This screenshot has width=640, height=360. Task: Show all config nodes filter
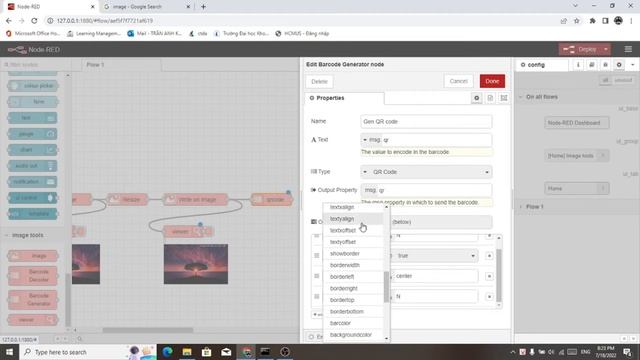606,80
